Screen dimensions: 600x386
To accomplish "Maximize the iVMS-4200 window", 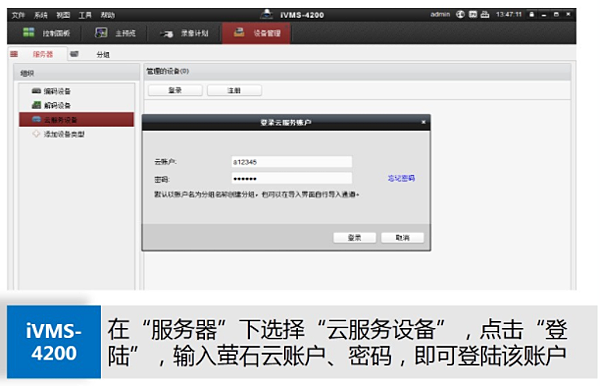I will [x=556, y=15].
